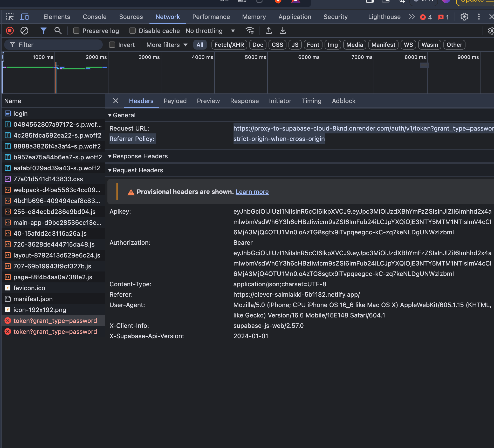
Task: Open network search magnifier
Action: [58, 31]
